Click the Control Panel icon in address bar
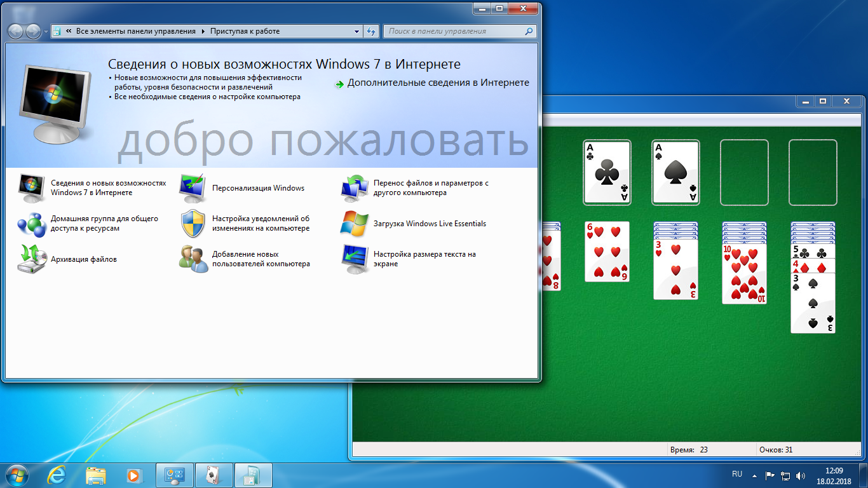Image resolution: width=868 pixels, height=488 pixels. coord(57,31)
